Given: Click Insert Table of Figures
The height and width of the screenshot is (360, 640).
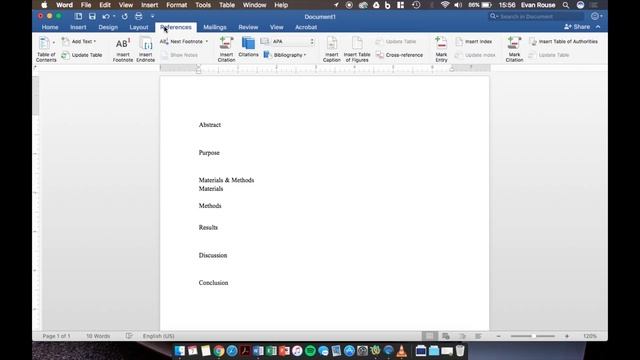Looking at the screenshot, I should tap(357, 49).
